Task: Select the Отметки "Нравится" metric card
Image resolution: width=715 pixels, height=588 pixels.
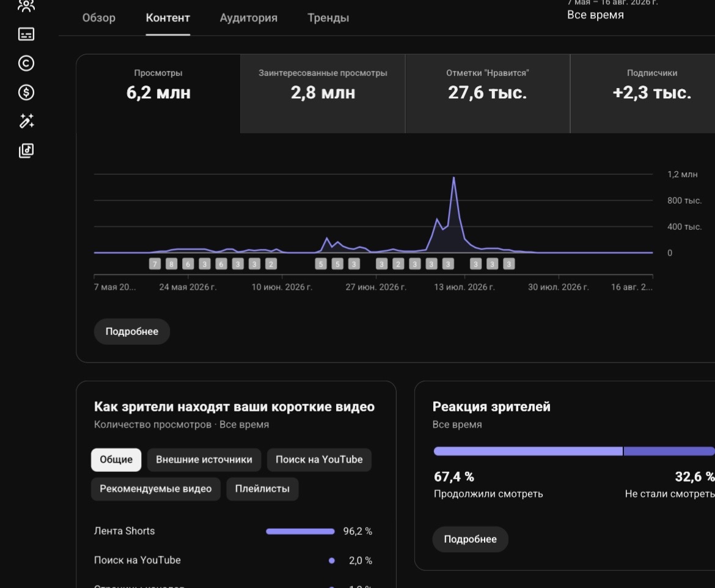Action: 488,94
